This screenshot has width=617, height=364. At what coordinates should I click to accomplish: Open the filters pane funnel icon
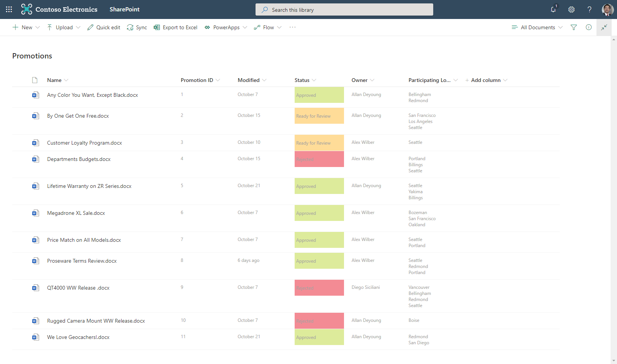pos(574,27)
